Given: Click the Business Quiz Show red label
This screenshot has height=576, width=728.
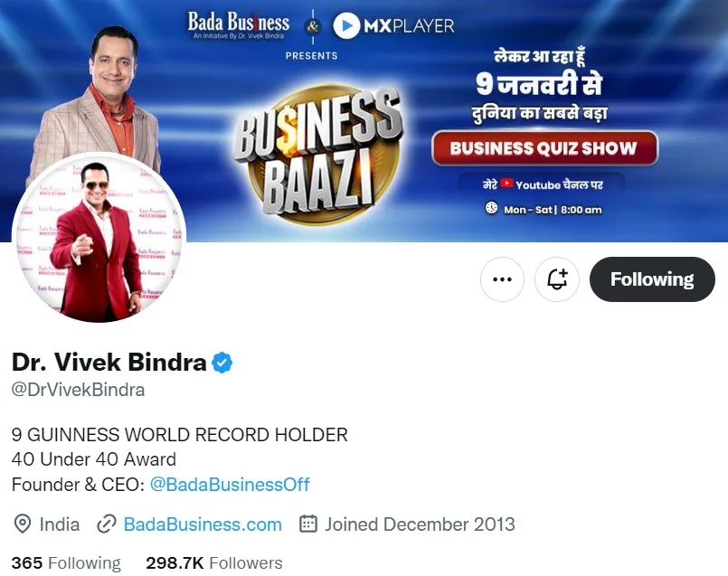Looking at the screenshot, I should [544, 148].
